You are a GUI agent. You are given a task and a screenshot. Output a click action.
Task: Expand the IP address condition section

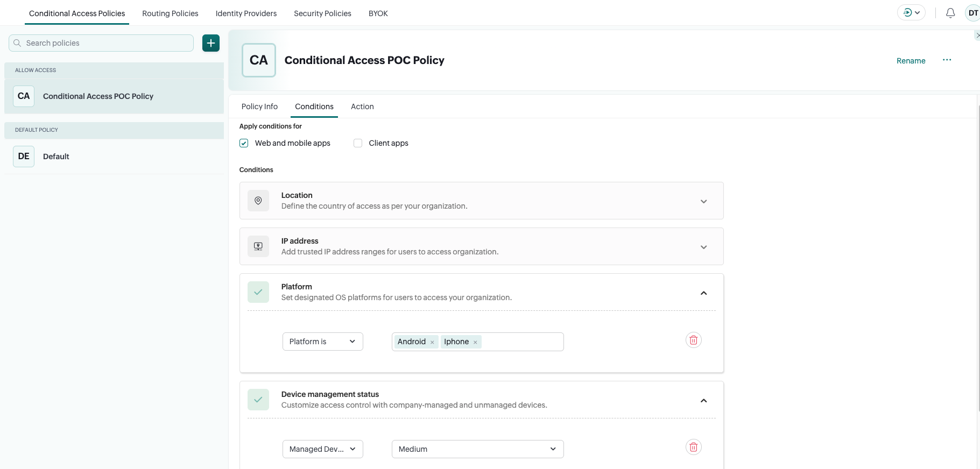pos(703,247)
